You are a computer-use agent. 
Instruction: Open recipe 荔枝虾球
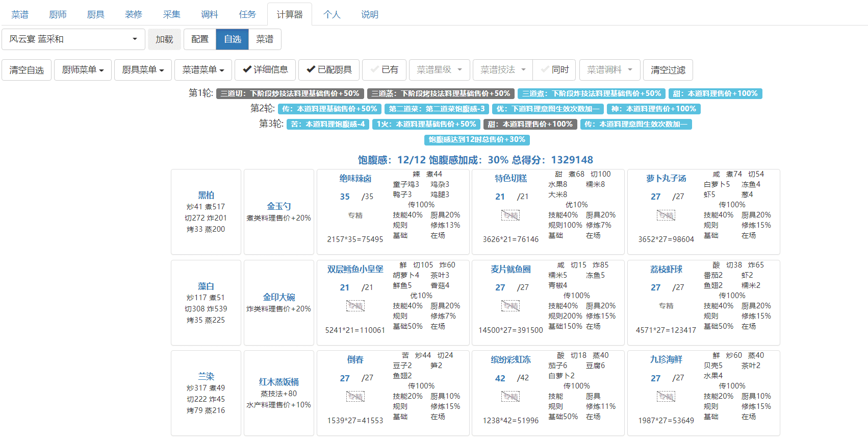pos(666,270)
